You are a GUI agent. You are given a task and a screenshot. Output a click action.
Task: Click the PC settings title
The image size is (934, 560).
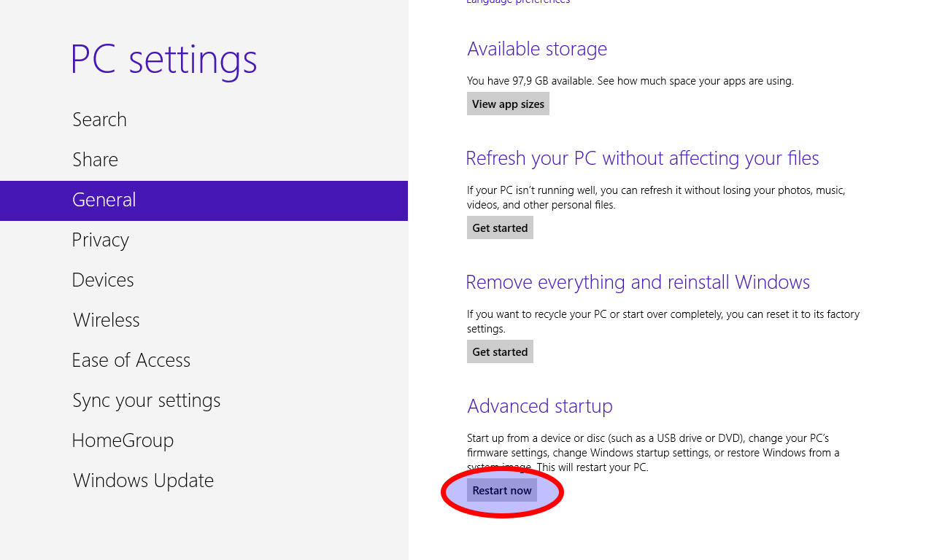[x=164, y=59]
